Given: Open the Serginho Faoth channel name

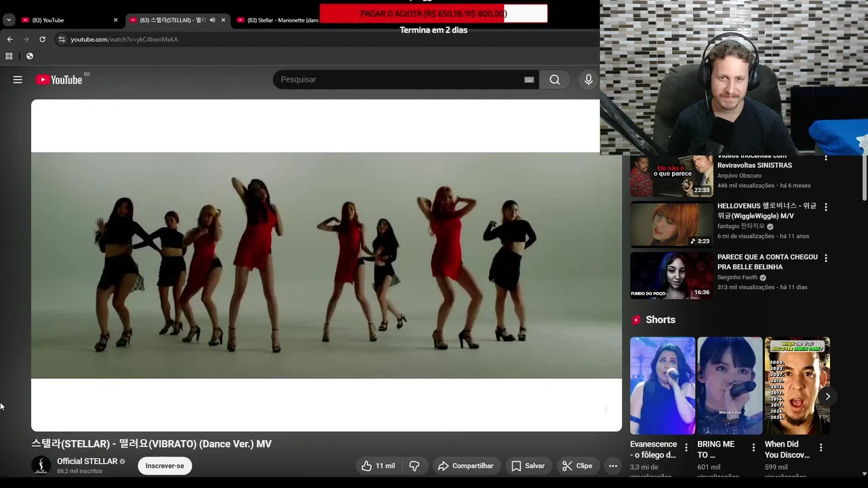Looking at the screenshot, I should pyautogui.click(x=738, y=277).
